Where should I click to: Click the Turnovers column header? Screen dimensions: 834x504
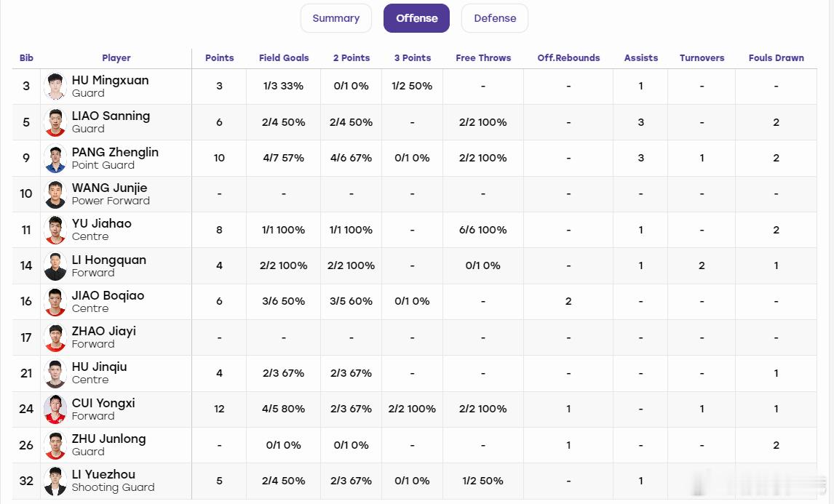click(x=702, y=58)
